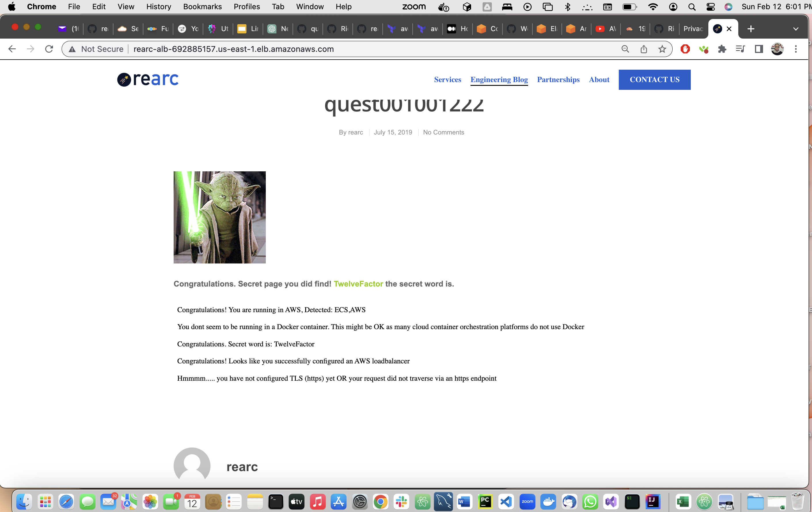Reload the current page in Chrome
Screen dimensions: 812x512
click(49, 49)
